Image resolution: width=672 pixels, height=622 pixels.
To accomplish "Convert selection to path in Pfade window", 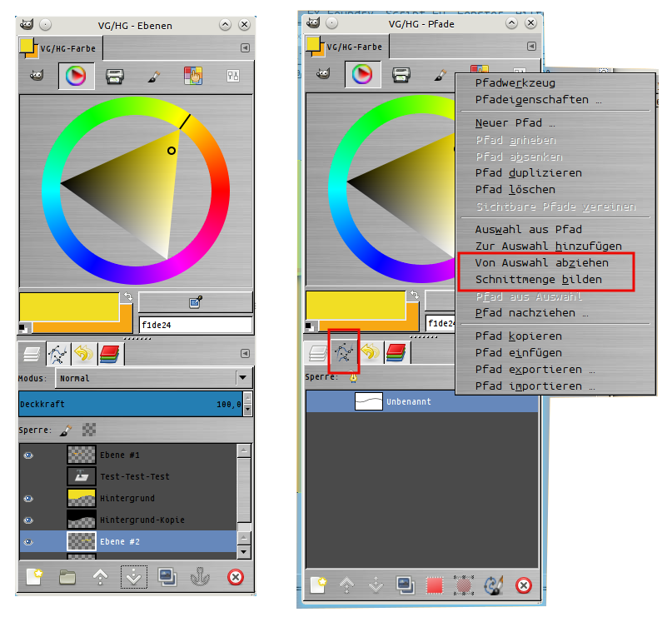I will (x=464, y=585).
